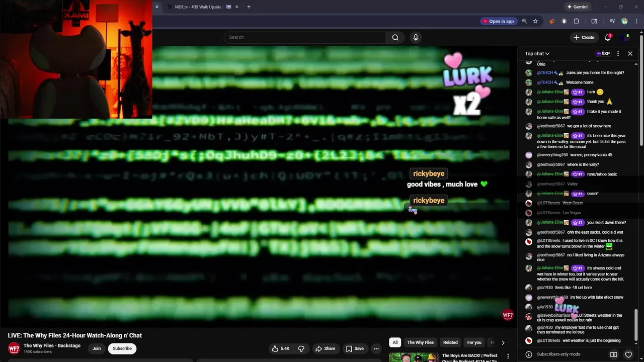Click @LOTStreets 'well weather is just the beginning'
Image resolution: width=644 pixels, height=362 pixels.
[x=579, y=340]
